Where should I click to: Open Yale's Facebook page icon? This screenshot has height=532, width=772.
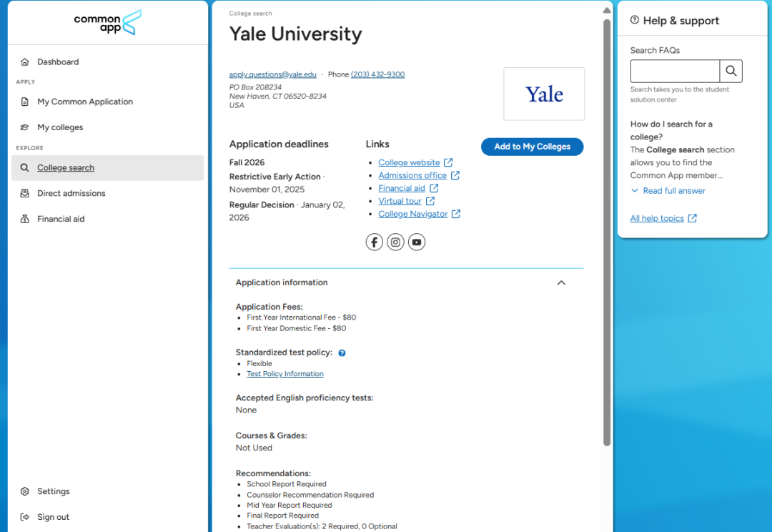pyautogui.click(x=374, y=242)
